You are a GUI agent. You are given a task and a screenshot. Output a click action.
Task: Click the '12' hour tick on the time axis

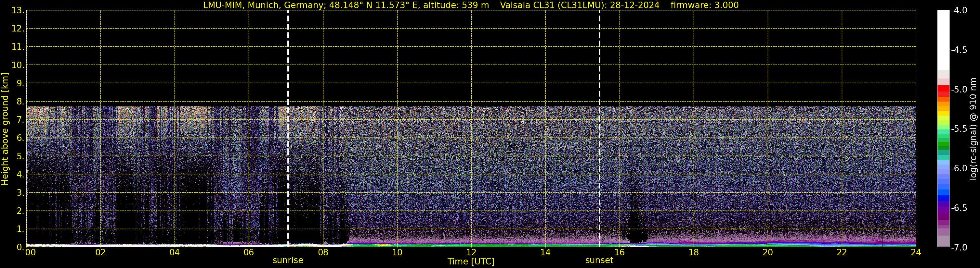coord(471,252)
